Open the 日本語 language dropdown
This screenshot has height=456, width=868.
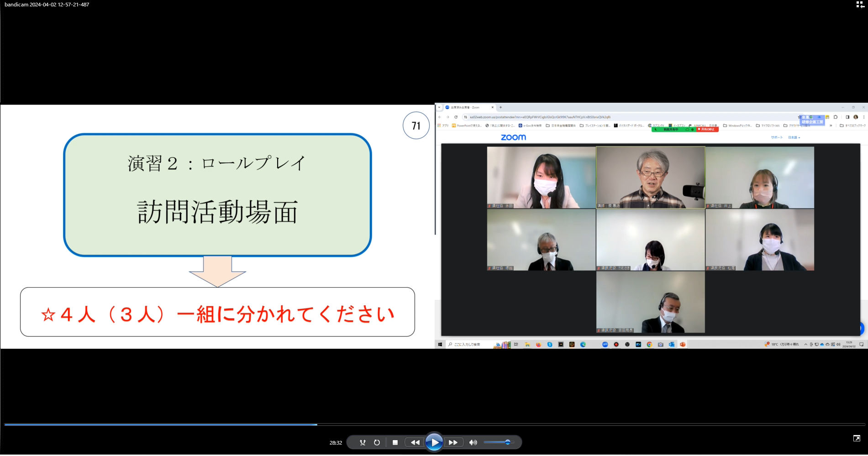click(x=794, y=137)
